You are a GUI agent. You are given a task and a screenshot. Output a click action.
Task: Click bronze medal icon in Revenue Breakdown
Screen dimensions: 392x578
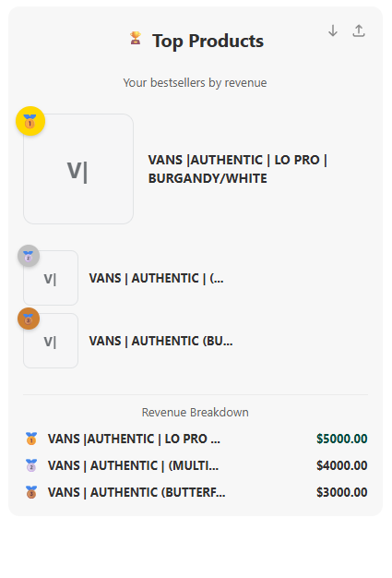[x=31, y=492]
